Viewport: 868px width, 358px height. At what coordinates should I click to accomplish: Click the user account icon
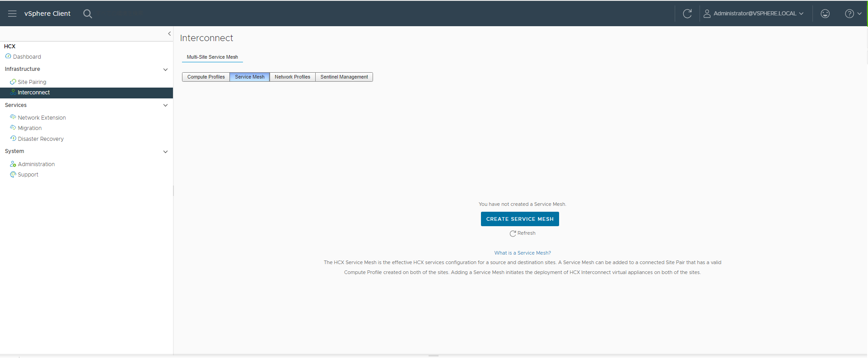tap(707, 14)
